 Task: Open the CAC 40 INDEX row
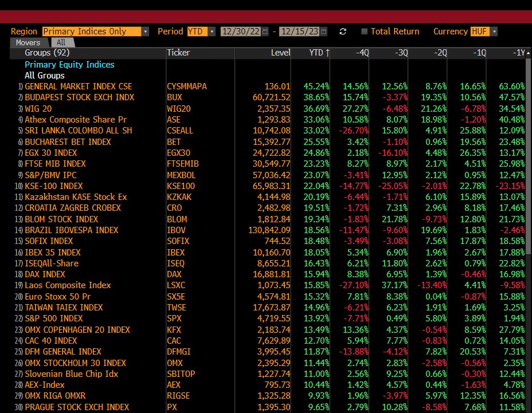(x=268, y=341)
